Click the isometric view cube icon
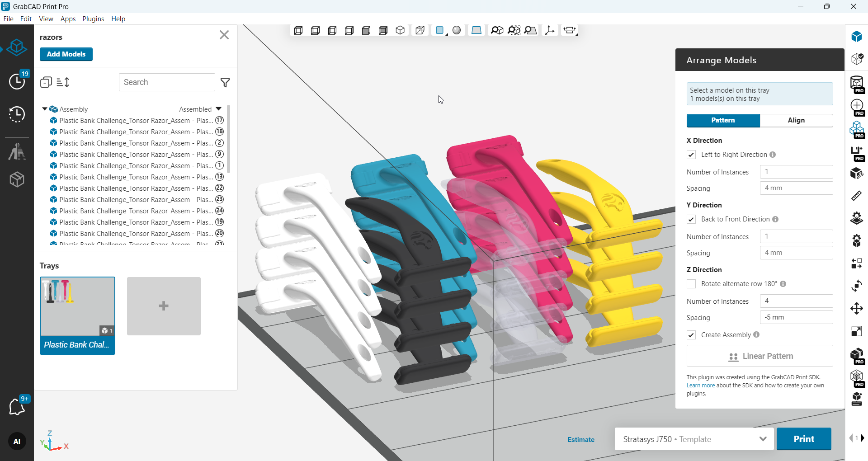Viewport: 868px width, 461px height. pyautogui.click(x=400, y=30)
